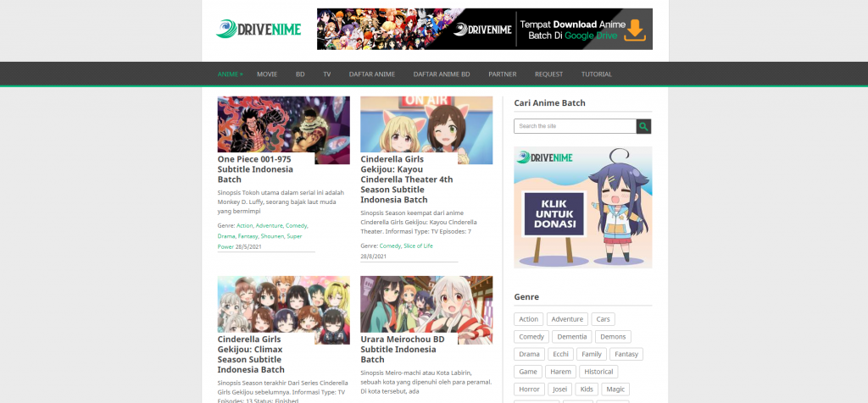Image resolution: width=868 pixels, height=403 pixels.
Task: Open DAFTAR ANIME page
Action: click(372, 74)
